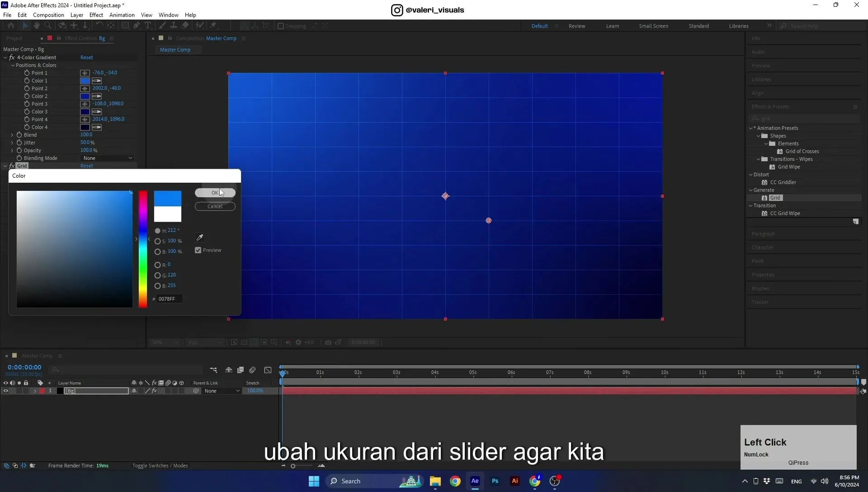Toggle the Snapping checkbox
The height and width of the screenshot is (492, 868).
pyautogui.click(x=281, y=26)
